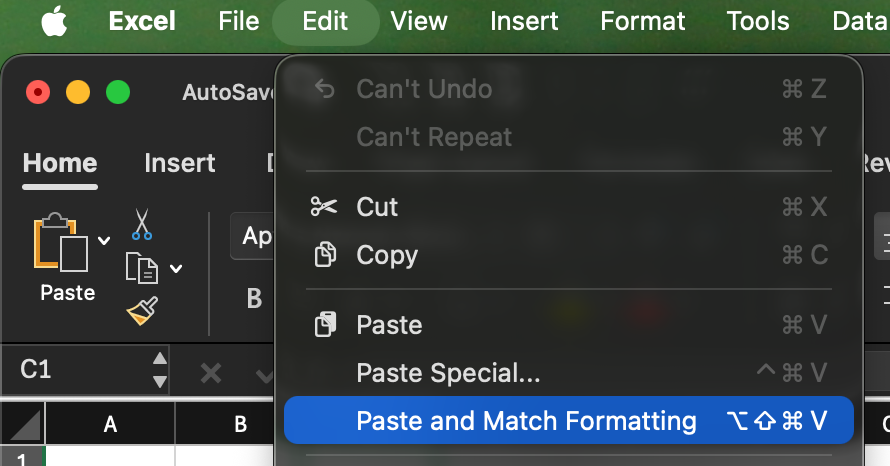Choose Cut from the Edit menu
890x466 pixels.
(x=377, y=207)
